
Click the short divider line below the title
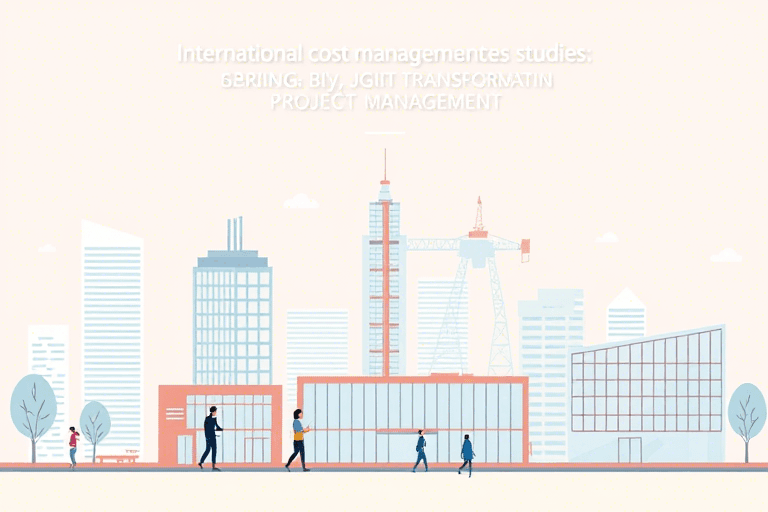tap(384, 132)
